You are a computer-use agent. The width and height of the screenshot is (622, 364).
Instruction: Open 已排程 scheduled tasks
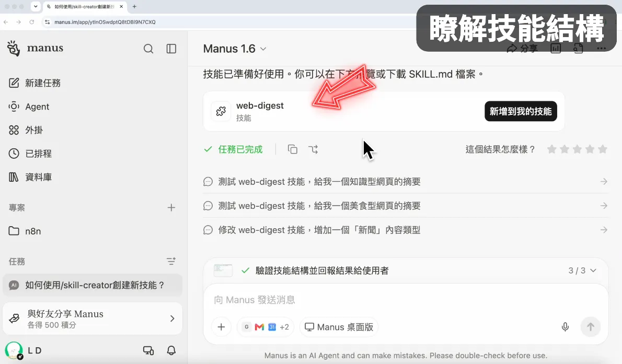[30, 154]
